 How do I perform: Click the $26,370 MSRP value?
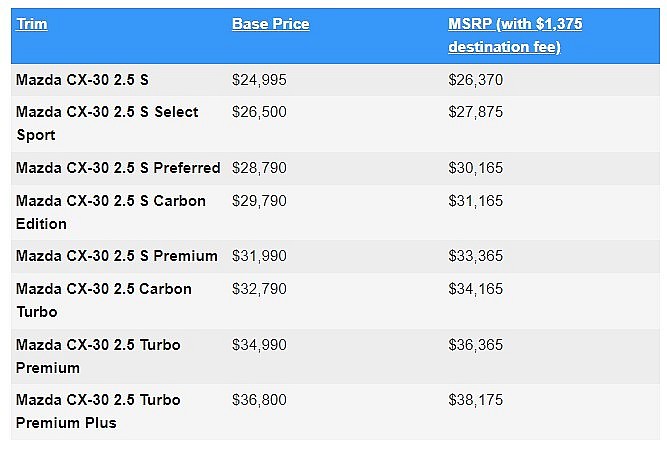[476, 78]
